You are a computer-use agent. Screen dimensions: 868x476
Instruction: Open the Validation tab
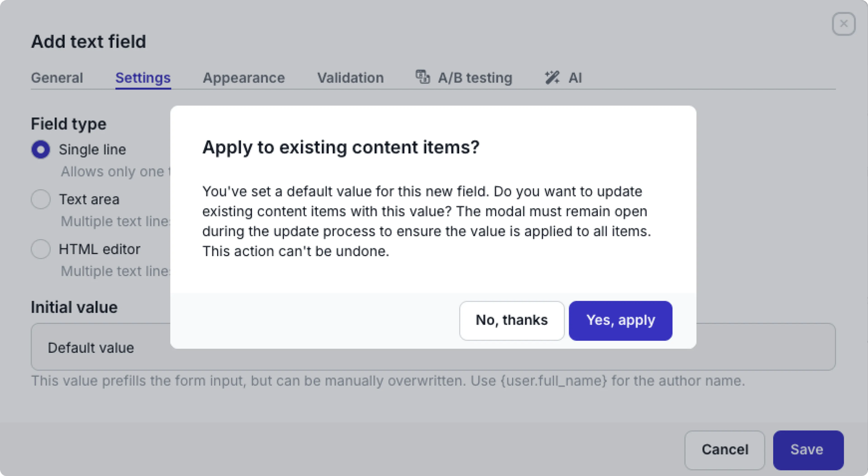click(x=350, y=78)
